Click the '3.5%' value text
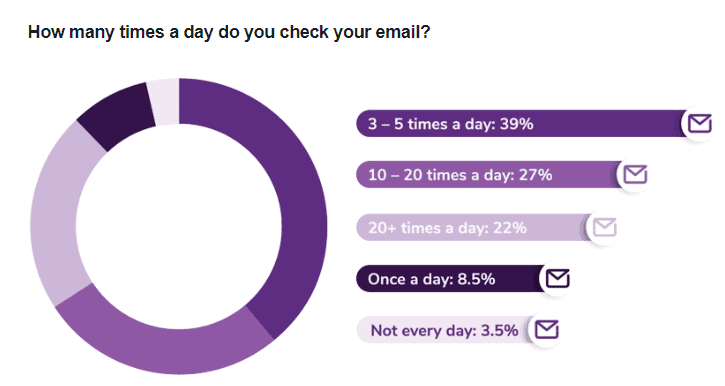725x386 pixels. pos(499,331)
